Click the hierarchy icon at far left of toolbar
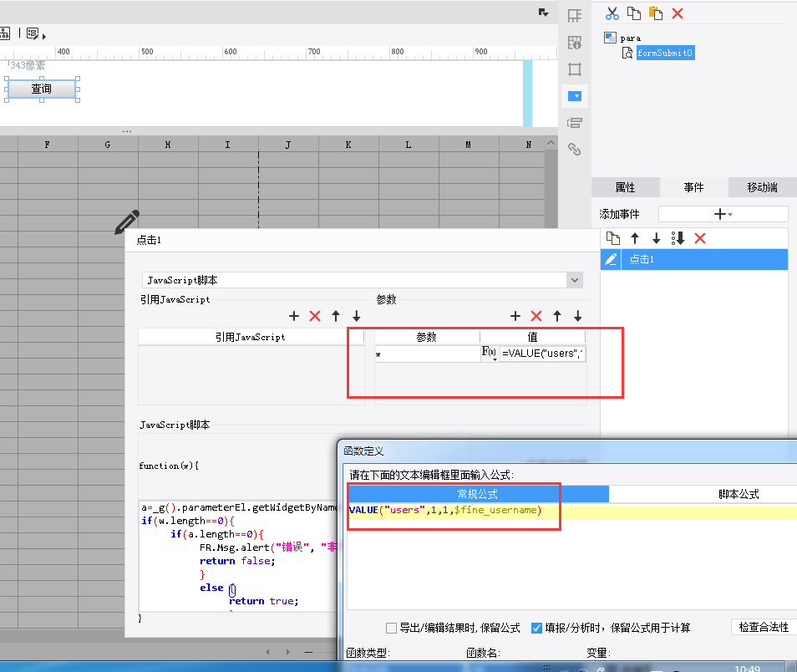Screen dimensions: 797x672 click(4, 33)
